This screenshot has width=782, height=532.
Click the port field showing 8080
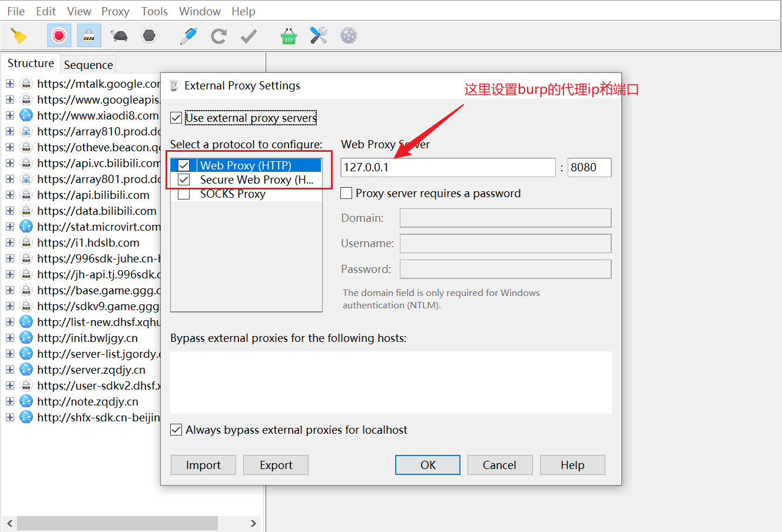click(589, 167)
